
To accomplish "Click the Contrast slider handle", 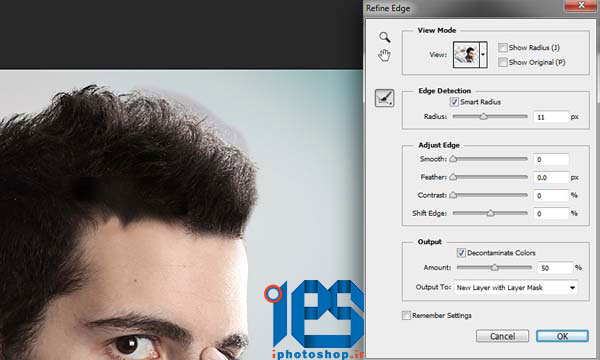I will (453, 195).
